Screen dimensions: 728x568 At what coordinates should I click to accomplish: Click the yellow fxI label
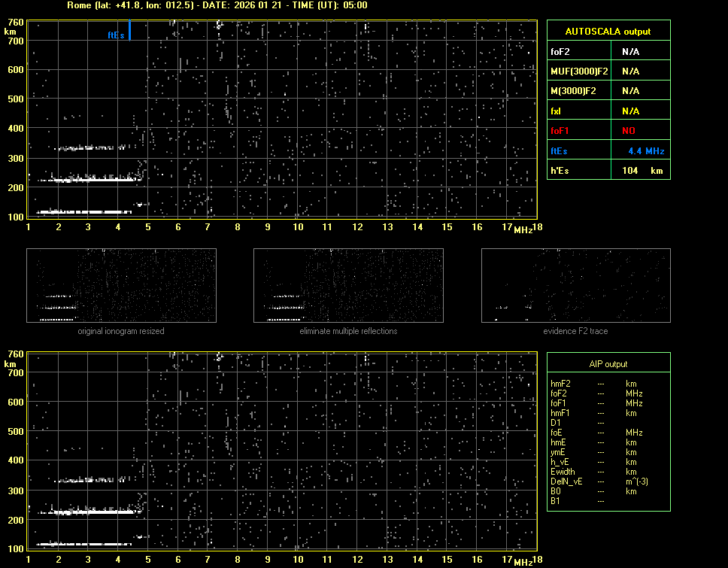(557, 111)
